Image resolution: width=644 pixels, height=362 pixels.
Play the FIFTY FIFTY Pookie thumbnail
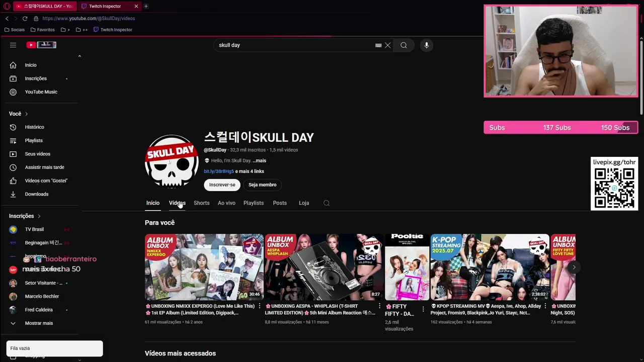click(x=407, y=267)
